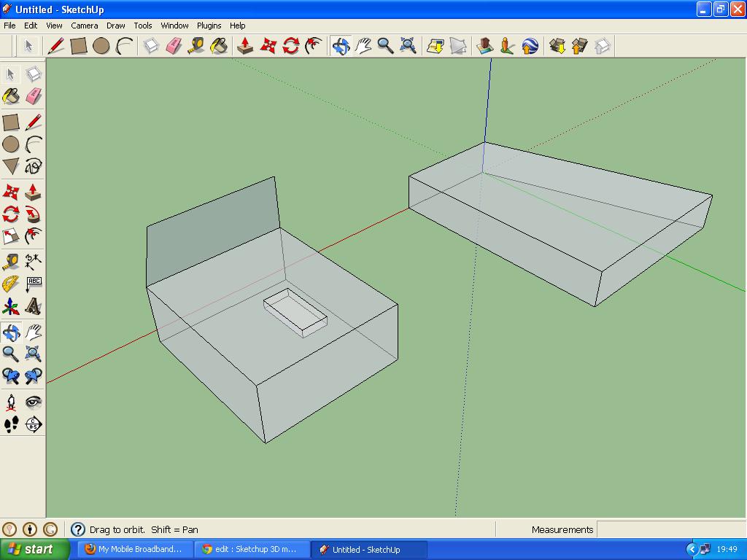Open the Help menu

point(237,26)
